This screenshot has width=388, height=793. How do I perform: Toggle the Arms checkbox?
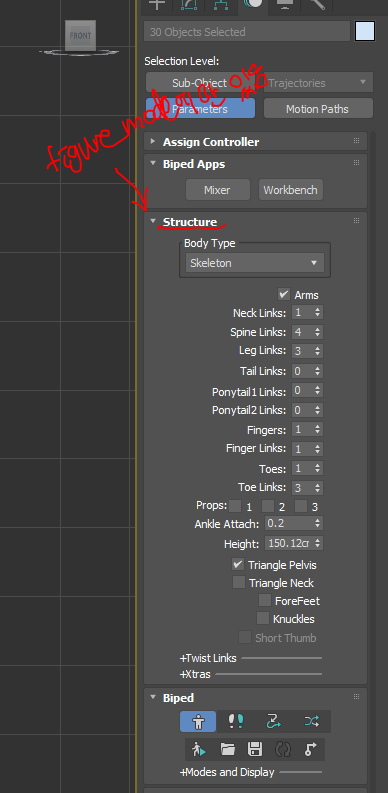pos(283,294)
